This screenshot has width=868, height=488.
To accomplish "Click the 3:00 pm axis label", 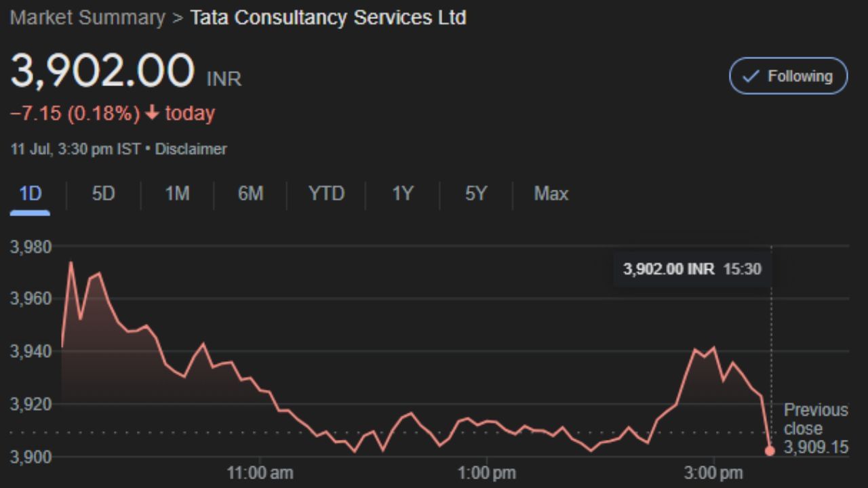I will [x=714, y=472].
